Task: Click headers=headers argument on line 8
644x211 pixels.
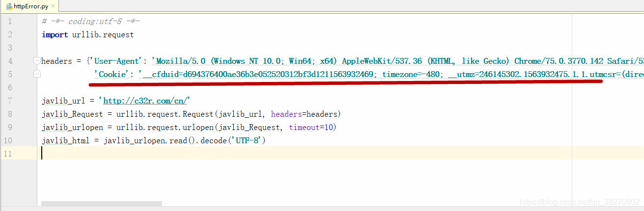Action: click(x=304, y=114)
